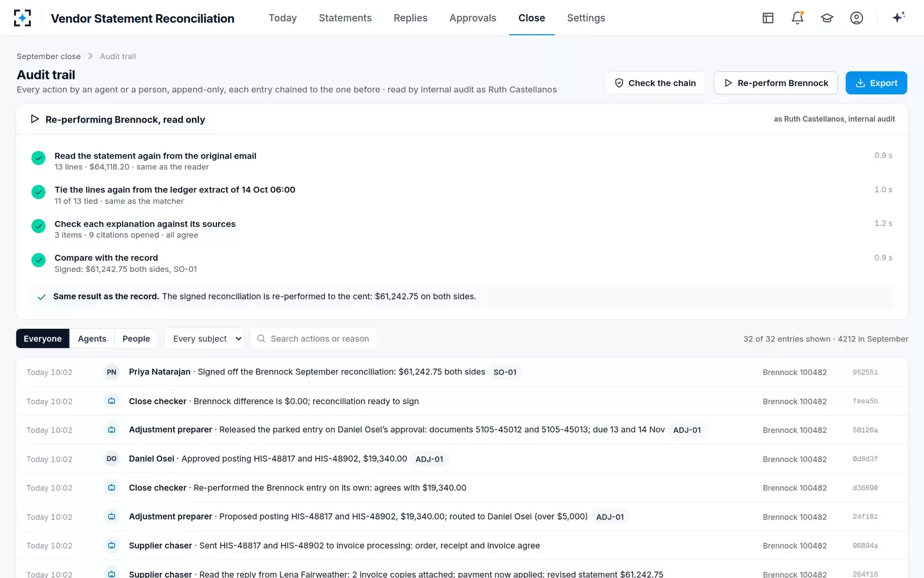Open the table layout icon in header
924x578 pixels.
point(768,18)
